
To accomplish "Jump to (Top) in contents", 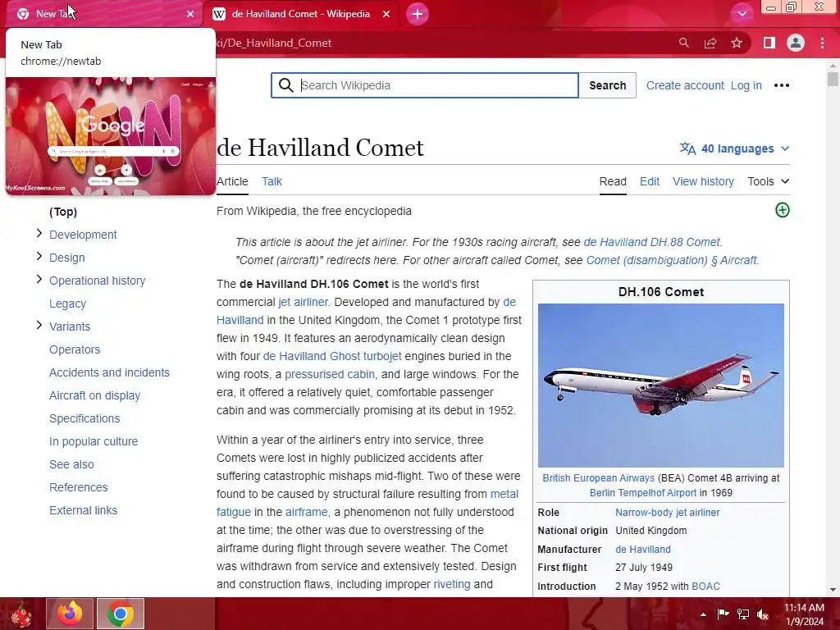I will pos(63,212).
